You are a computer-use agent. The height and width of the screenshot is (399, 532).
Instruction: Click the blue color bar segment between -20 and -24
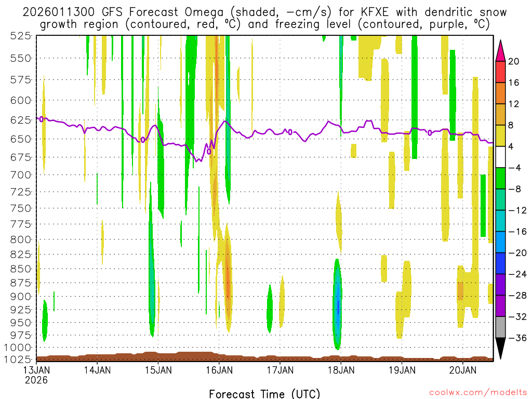tap(500, 263)
